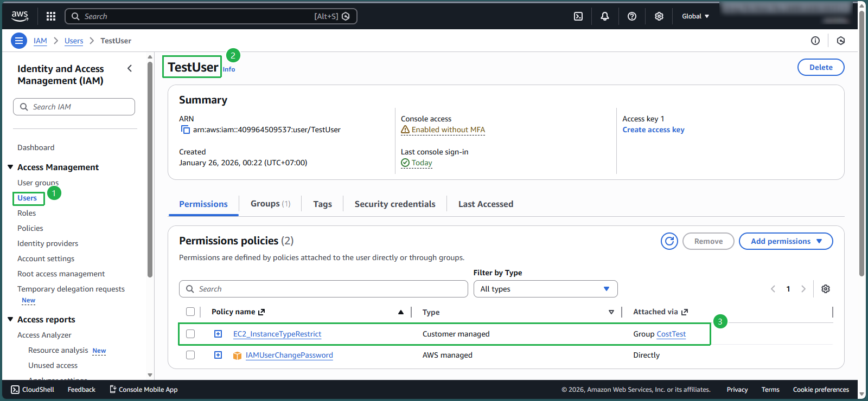Open the CostTest group link
The image size is (868, 401).
(671, 334)
